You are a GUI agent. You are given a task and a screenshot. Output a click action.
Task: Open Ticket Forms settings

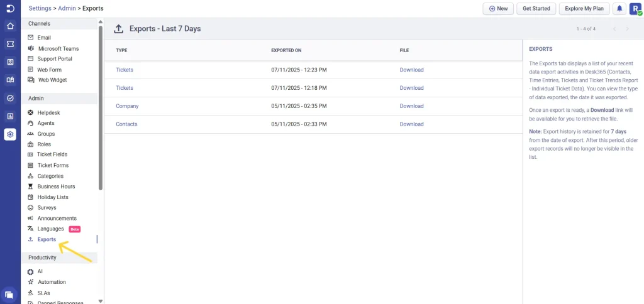53,165
